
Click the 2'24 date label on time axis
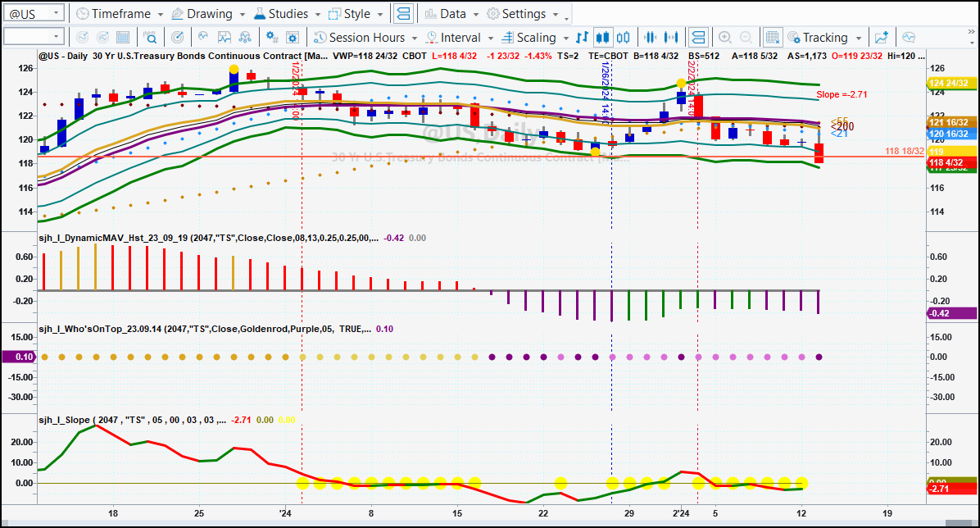pos(681,513)
